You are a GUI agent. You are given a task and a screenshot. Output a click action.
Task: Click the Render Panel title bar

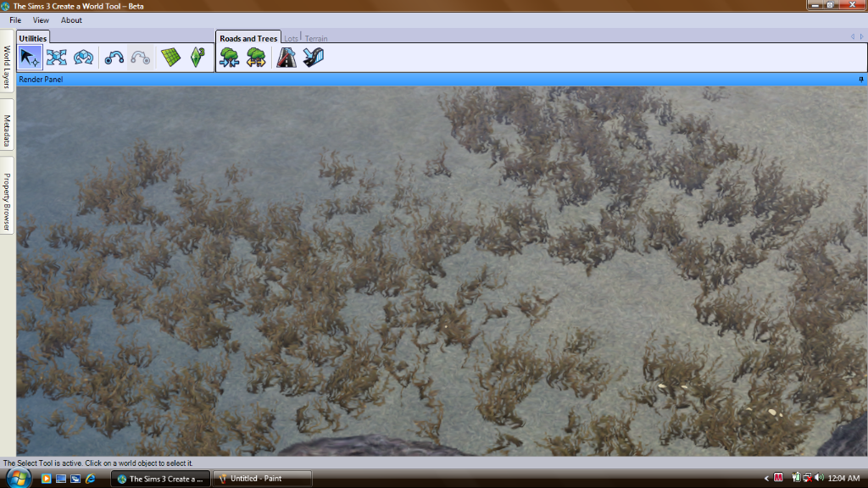point(442,80)
